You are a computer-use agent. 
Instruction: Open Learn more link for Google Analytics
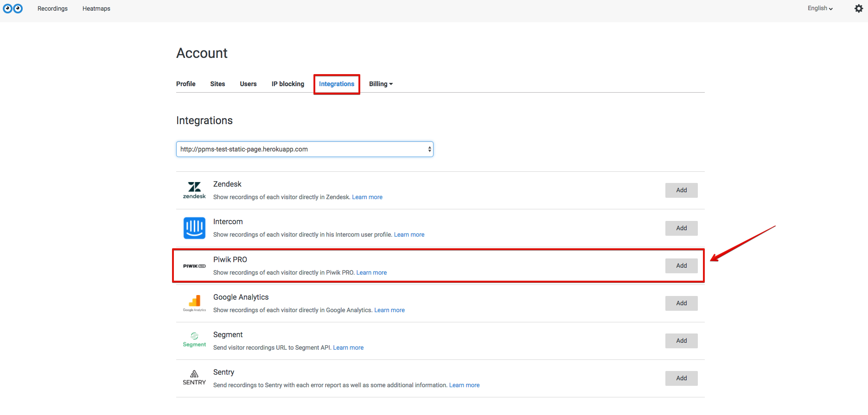tap(389, 310)
